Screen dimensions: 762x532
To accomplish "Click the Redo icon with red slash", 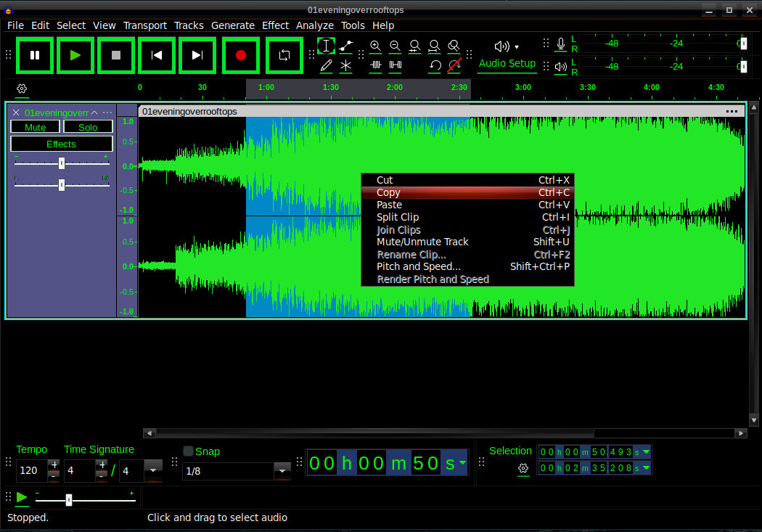I will tap(454, 65).
